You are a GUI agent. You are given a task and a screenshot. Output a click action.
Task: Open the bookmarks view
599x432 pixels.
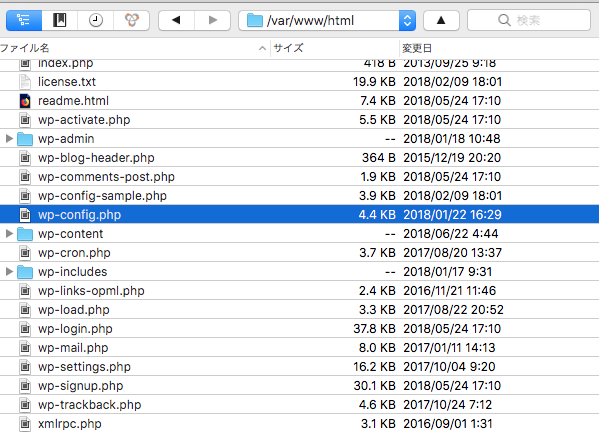click(x=60, y=20)
